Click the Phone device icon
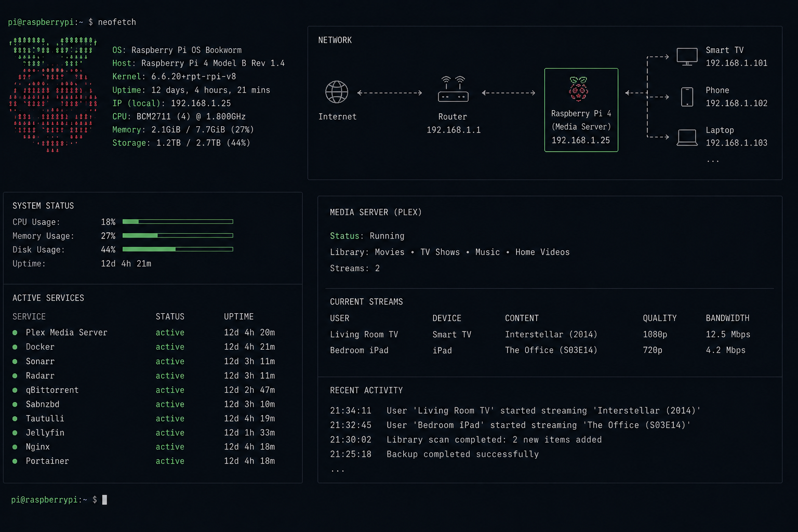798x532 pixels. coord(687,97)
